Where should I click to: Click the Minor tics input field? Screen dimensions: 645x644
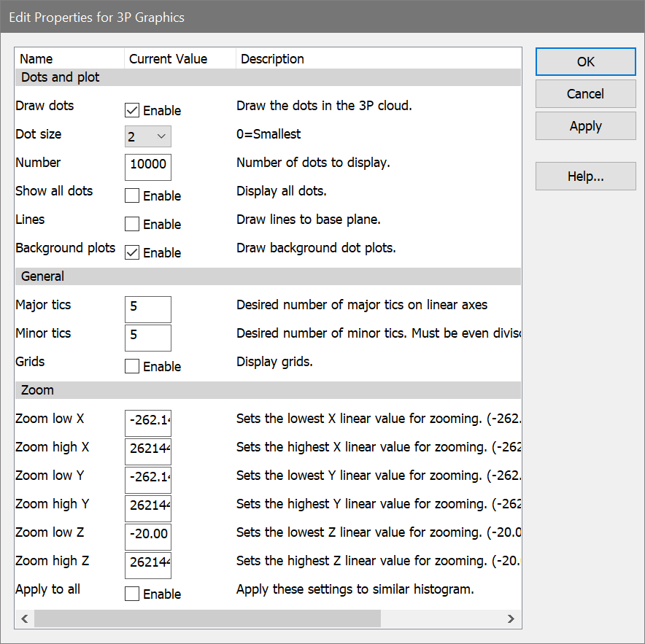coord(148,336)
